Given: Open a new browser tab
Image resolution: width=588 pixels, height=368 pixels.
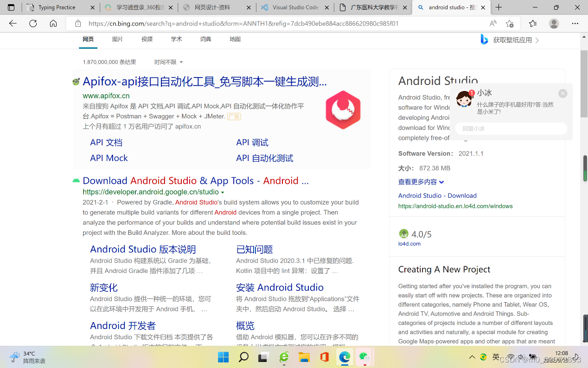Looking at the screenshot, I should 499,7.
